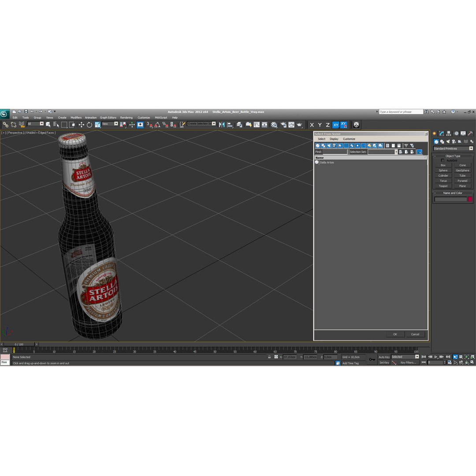Collapse the Name and Color rollout

[x=453, y=193]
